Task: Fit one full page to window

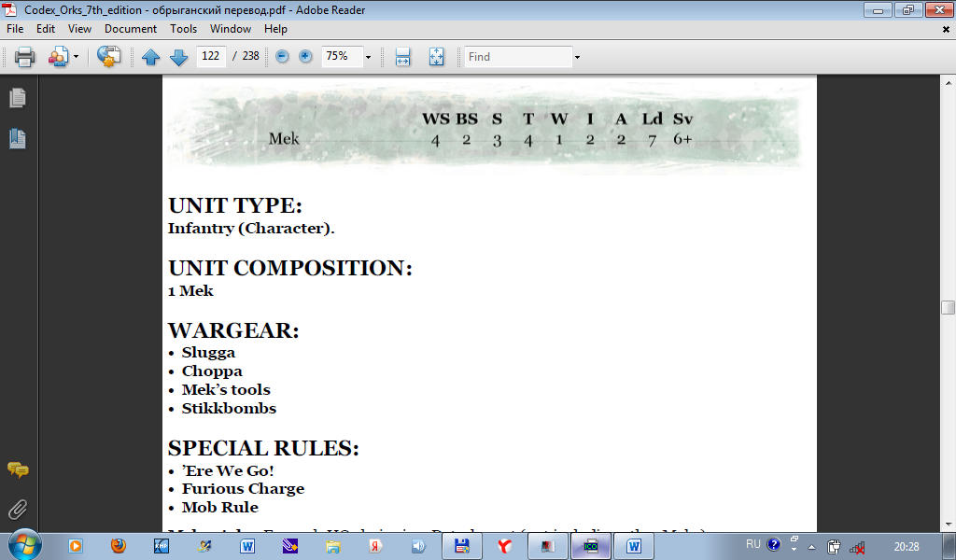Action: [x=437, y=57]
